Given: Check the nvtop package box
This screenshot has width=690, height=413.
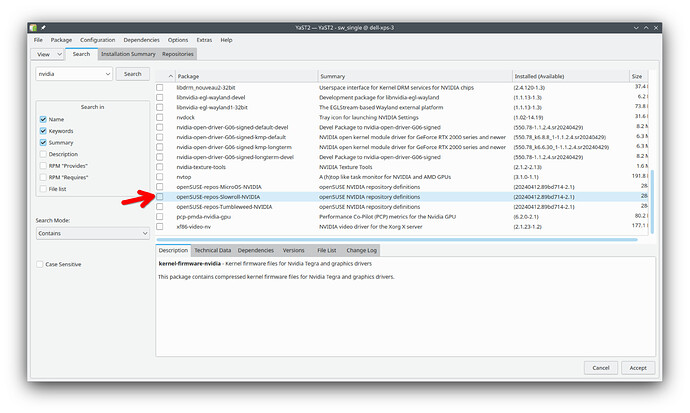Looking at the screenshot, I should tap(160, 177).
